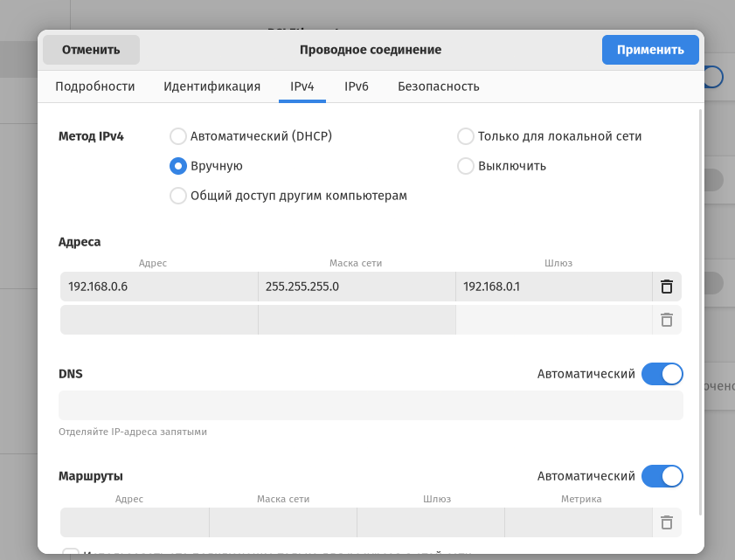The image size is (735, 560).
Task: Toggle automatic routes switch
Action: 662,476
